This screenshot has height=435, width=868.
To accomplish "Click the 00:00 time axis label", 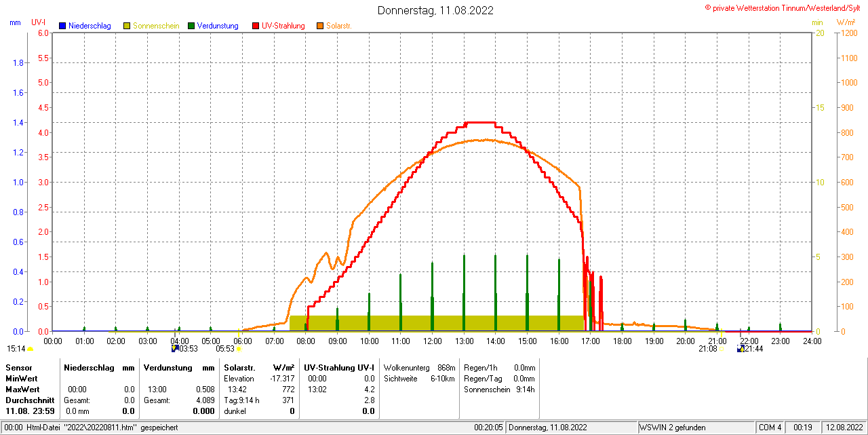I will [x=53, y=341].
